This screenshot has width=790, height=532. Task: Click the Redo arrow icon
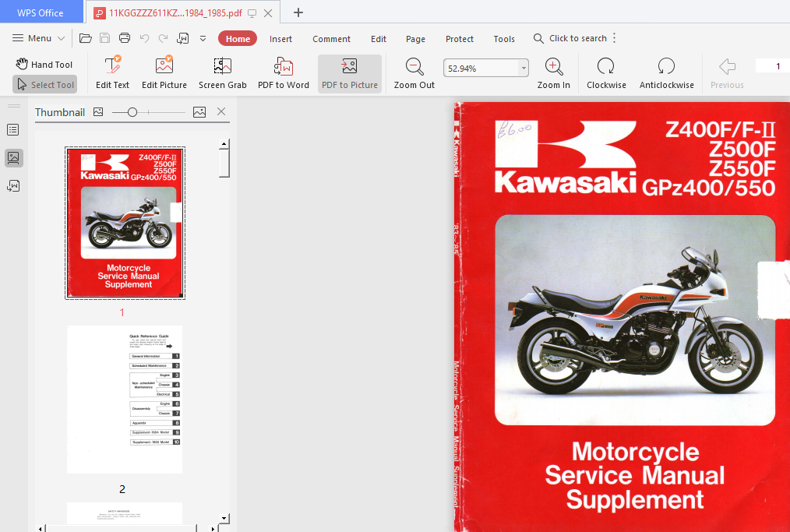tap(164, 38)
